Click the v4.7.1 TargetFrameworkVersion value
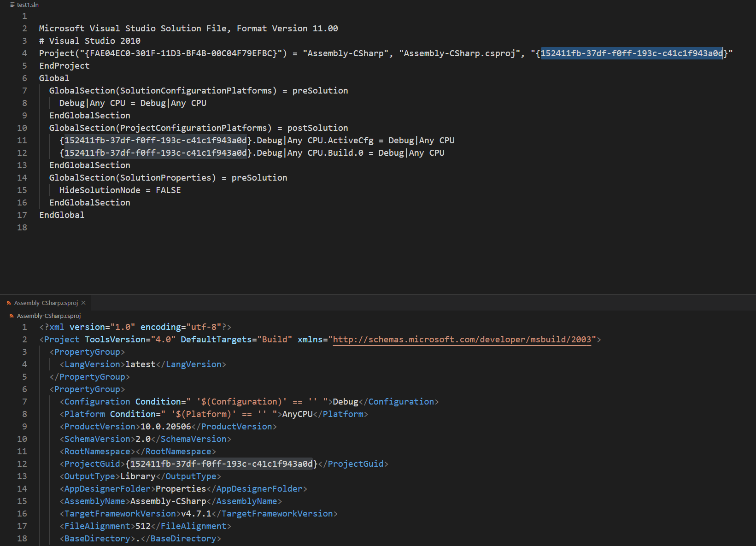Image resolution: width=756 pixels, height=546 pixels. pos(196,514)
